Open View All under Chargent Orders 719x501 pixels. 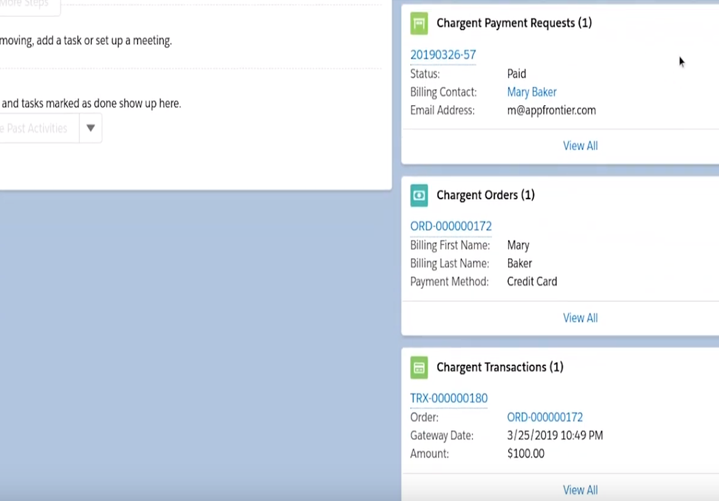580,318
